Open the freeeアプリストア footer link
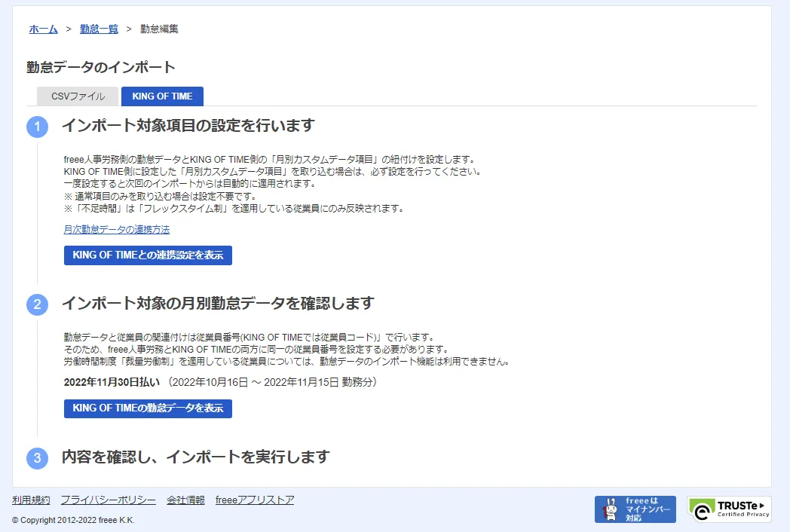The width and height of the screenshot is (790, 532). point(255,500)
